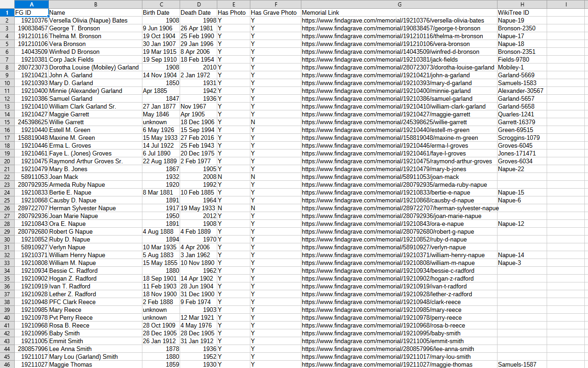Click the 'Memorial Link' header cell

point(399,12)
